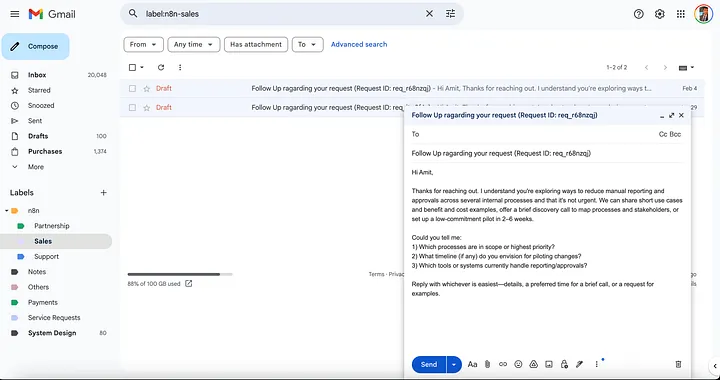Add Cc recipients

tap(663, 134)
